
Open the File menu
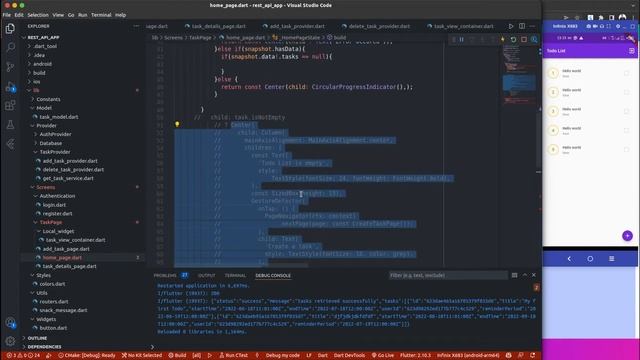coord(7,15)
